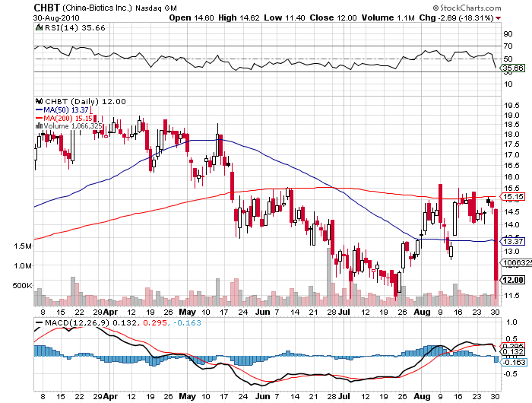532x403 pixels.
Task: Click the -0.163 tag on MACD axis
Action: 513,362
